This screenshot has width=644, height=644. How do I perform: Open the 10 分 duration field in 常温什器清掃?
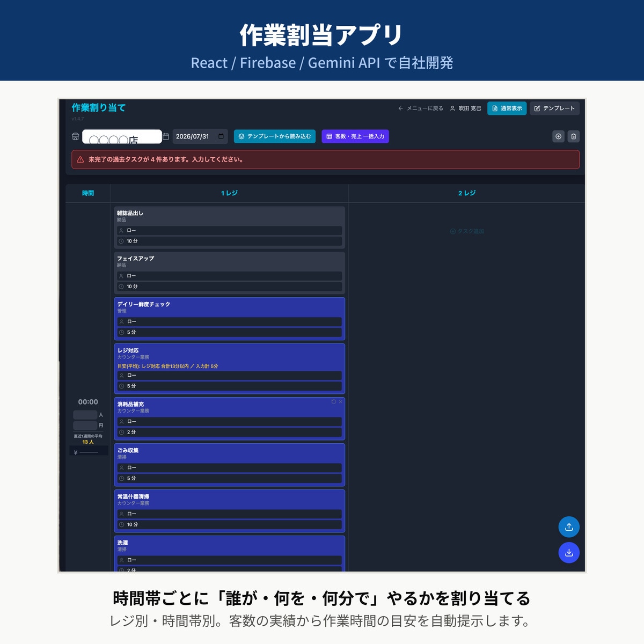click(229, 525)
